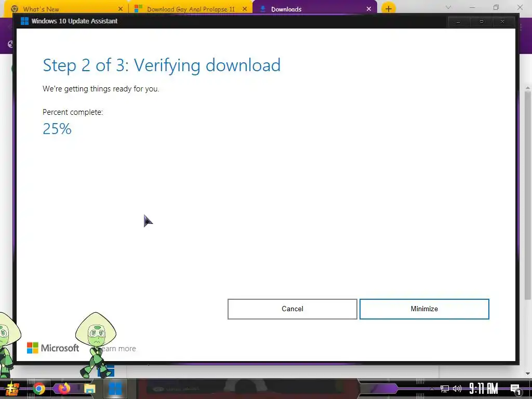The image size is (532, 399).
Task: Launch Firefox from the taskbar
Action: click(64, 388)
